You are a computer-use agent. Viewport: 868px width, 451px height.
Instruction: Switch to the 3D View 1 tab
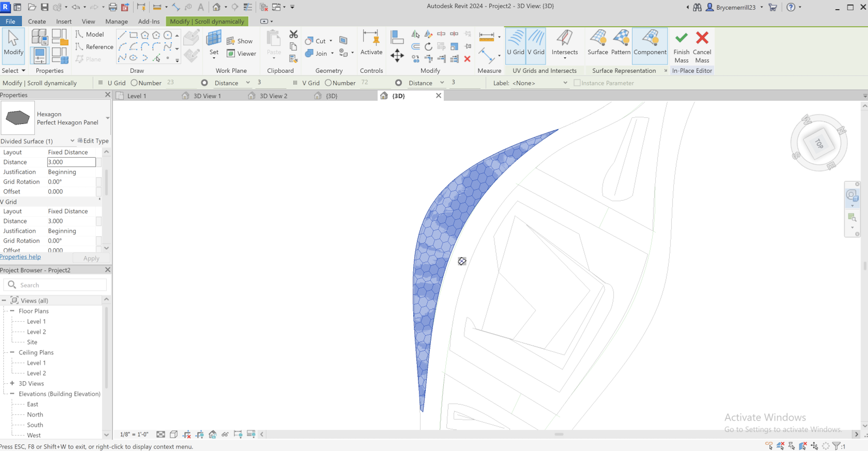coord(207,95)
